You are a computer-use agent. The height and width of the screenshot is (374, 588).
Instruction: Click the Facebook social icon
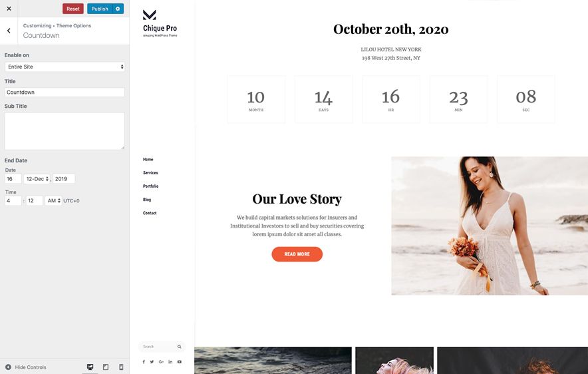(x=144, y=362)
